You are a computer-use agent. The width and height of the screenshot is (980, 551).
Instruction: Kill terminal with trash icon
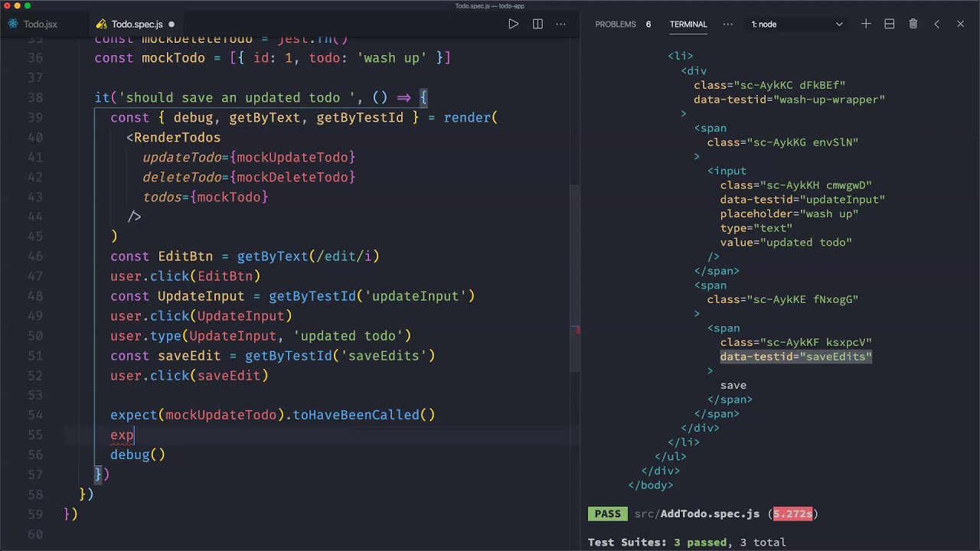[913, 24]
